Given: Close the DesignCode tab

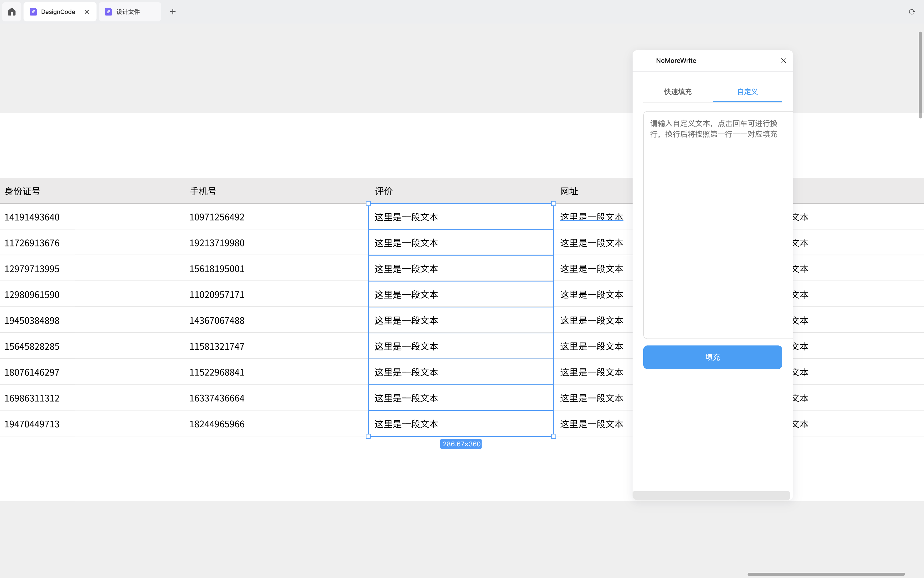Looking at the screenshot, I should [87, 12].
